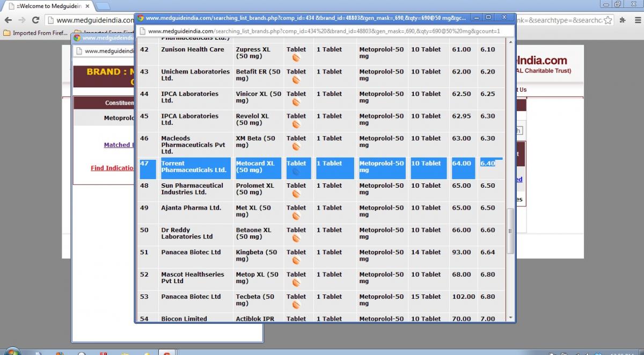Go back with the browser back arrow
The image size is (644, 355).
8,20
